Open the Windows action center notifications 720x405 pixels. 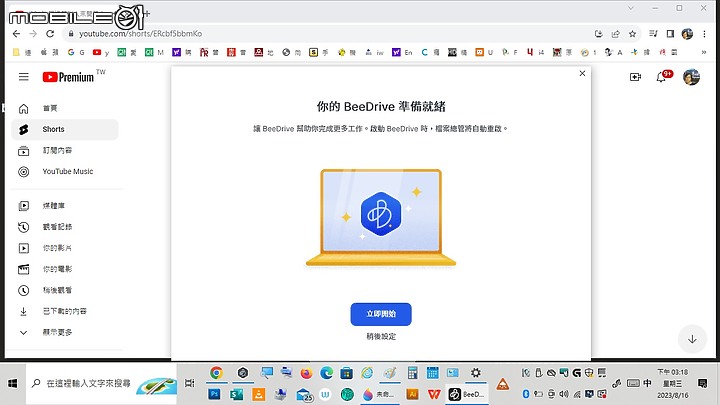tap(703, 383)
